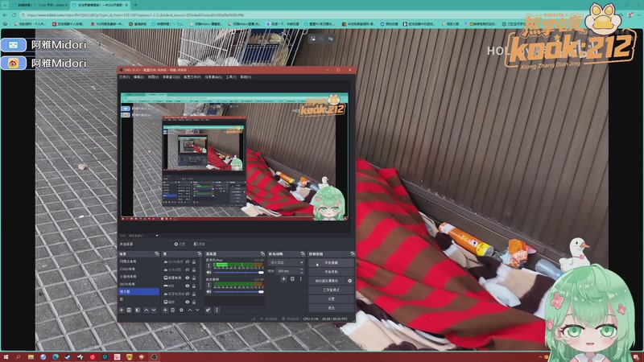Click Start Virtual Camera button

(x=327, y=281)
